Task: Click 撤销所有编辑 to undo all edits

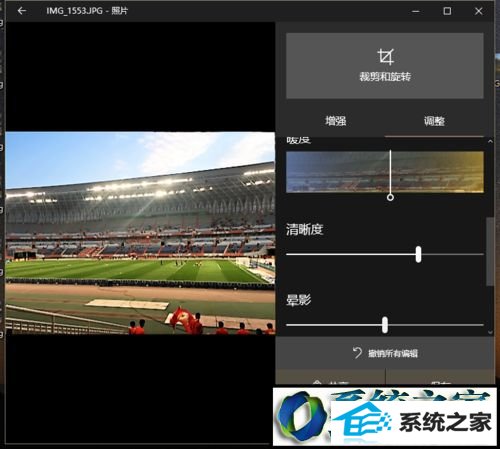Action: coord(385,353)
